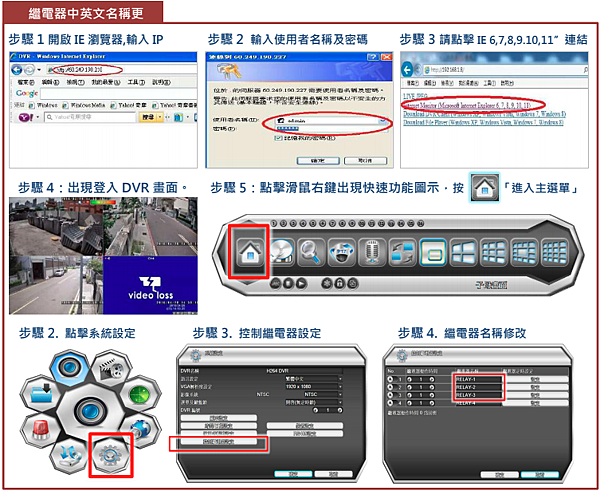The height and width of the screenshot is (491, 600).
Task: Click the password field in login dialog
Action: pos(331,129)
